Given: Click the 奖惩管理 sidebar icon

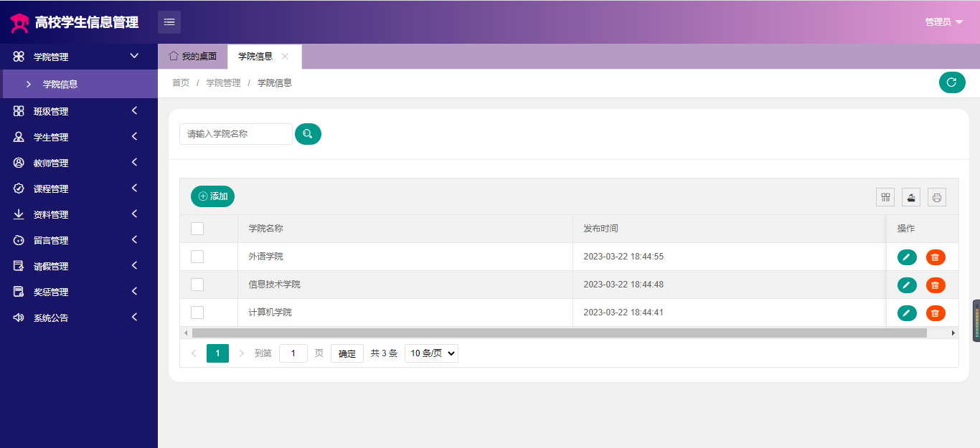Looking at the screenshot, I should (19, 292).
